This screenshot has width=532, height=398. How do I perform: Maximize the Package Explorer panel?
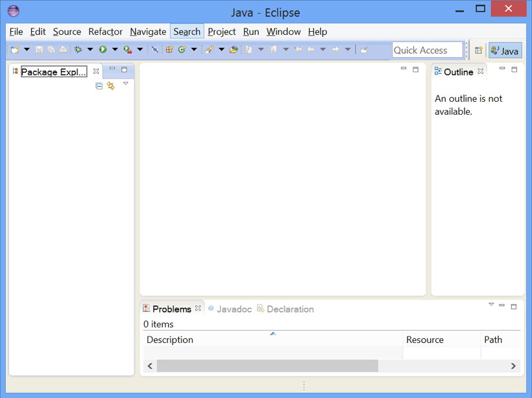click(x=124, y=69)
